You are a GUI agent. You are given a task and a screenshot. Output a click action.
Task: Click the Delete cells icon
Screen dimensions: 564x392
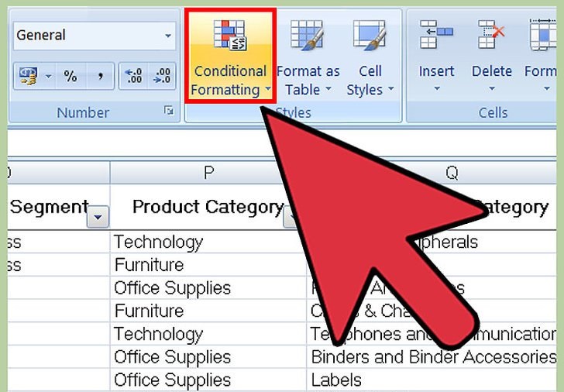tap(491, 37)
